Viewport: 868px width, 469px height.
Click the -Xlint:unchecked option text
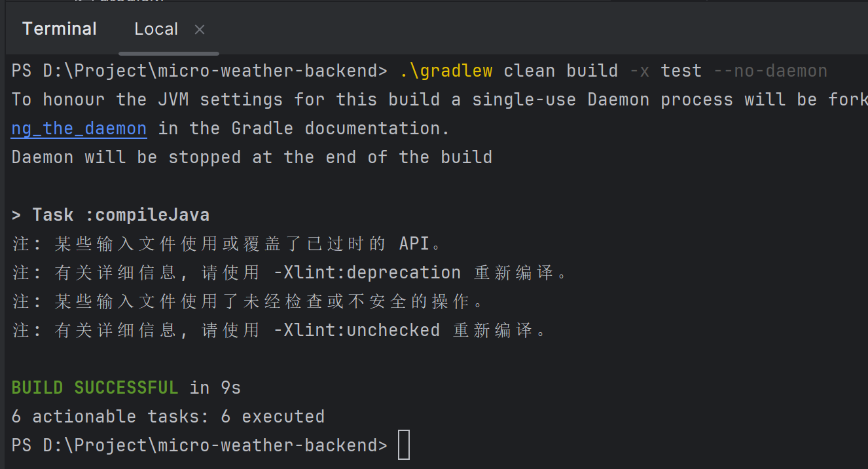coord(356,330)
